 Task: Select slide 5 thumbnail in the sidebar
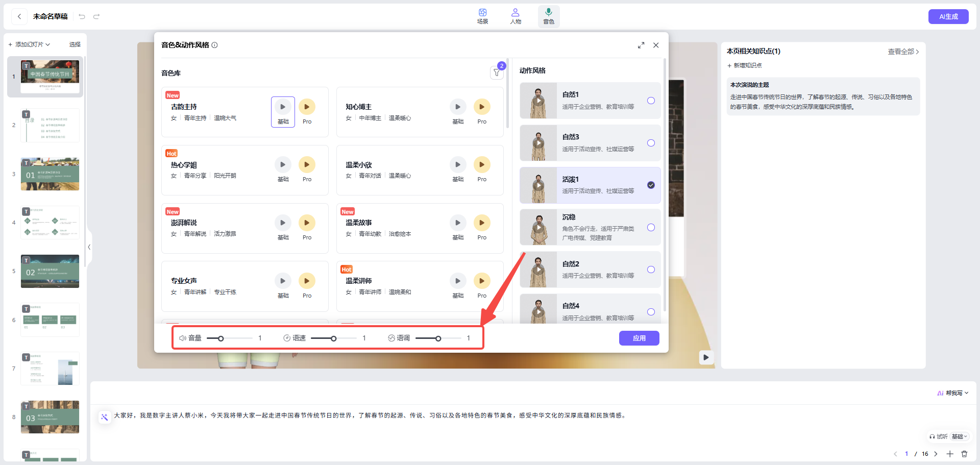(x=50, y=271)
